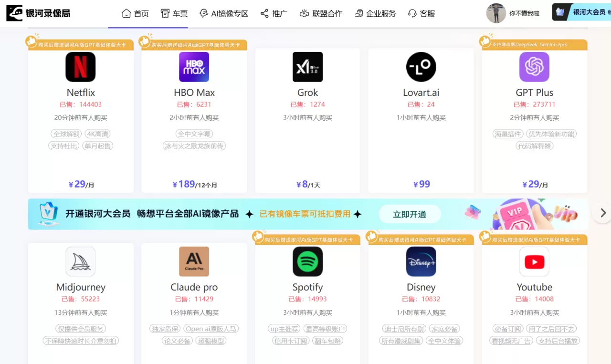The width and height of the screenshot is (611, 364).
Task: Click the 必备订阅 tag on Youtube
Action: (508, 329)
